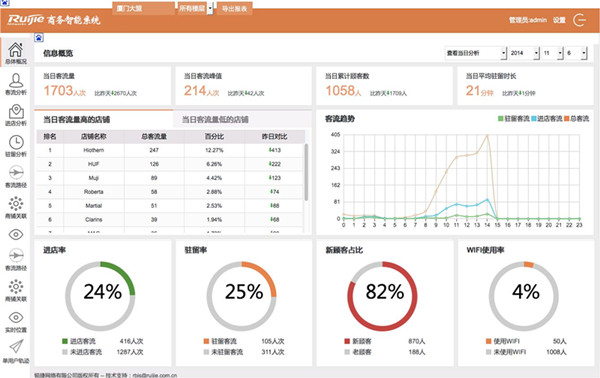Click total traffic peak point at hour 14

pyautogui.click(x=487, y=135)
